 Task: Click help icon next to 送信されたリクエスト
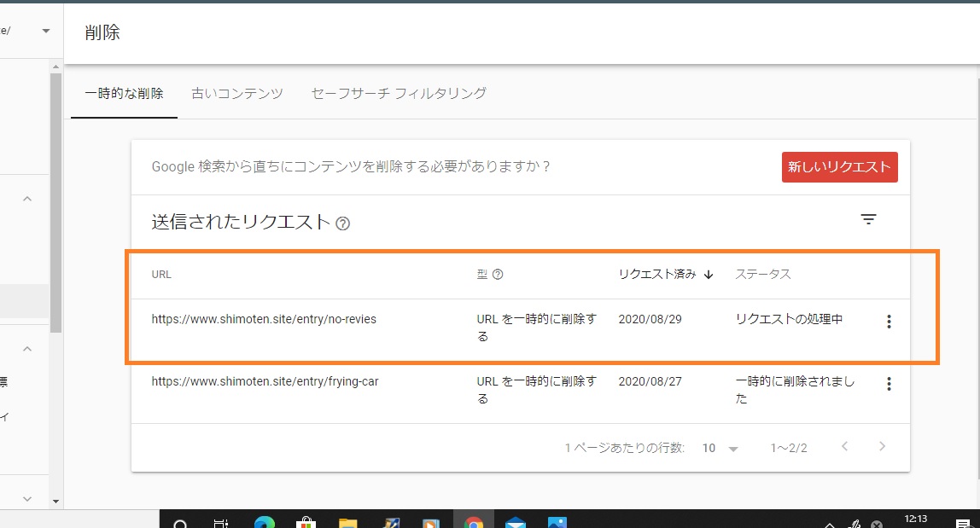click(342, 223)
